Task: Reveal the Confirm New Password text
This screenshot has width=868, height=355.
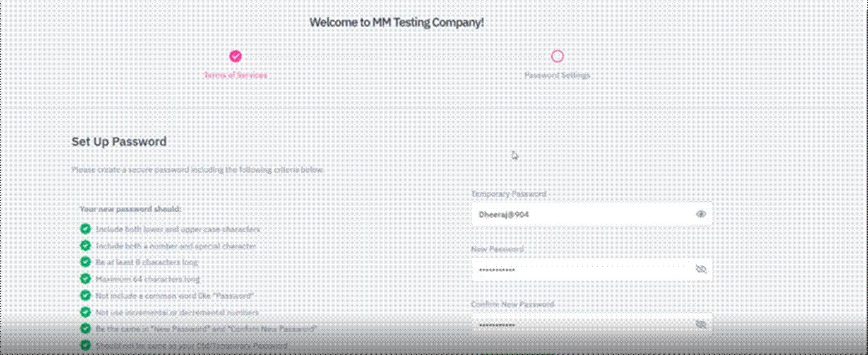Action: click(x=700, y=324)
